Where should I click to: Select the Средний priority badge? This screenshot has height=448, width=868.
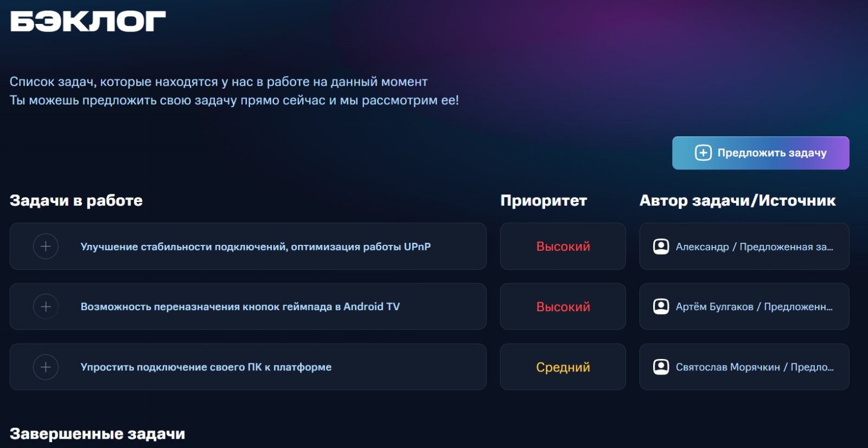coord(563,367)
